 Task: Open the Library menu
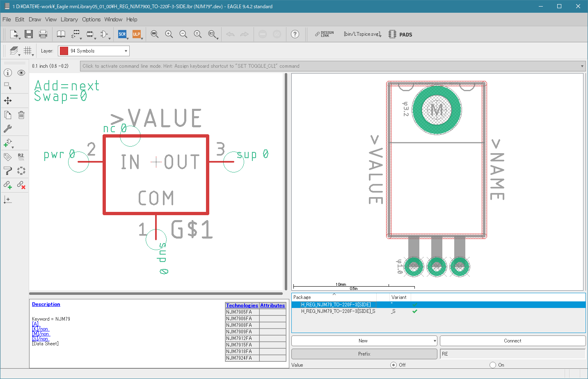click(x=69, y=19)
